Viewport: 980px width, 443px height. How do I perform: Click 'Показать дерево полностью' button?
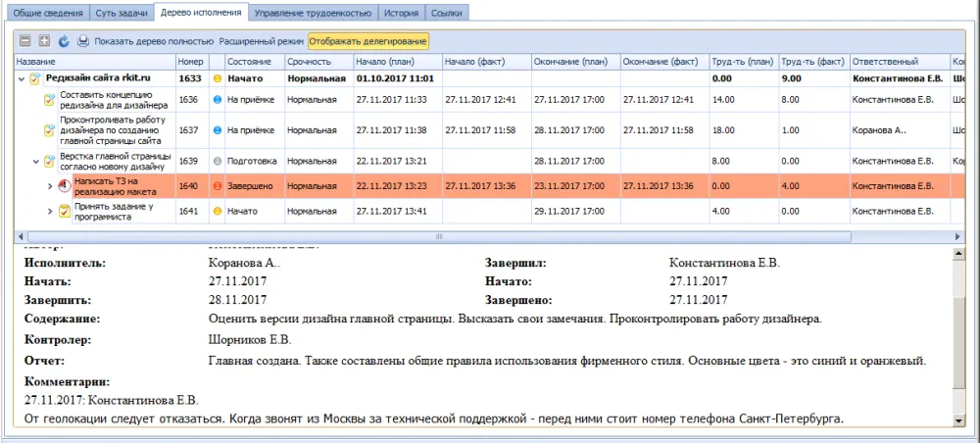154,42
